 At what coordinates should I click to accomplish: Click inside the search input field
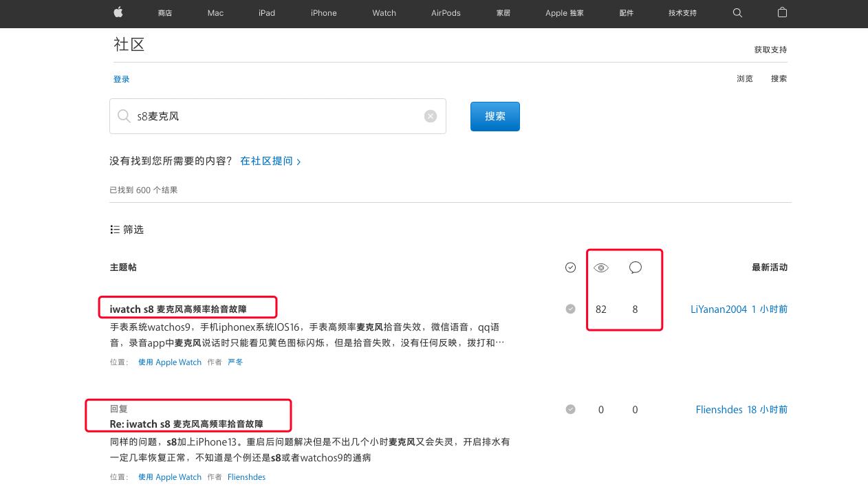point(275,116)
